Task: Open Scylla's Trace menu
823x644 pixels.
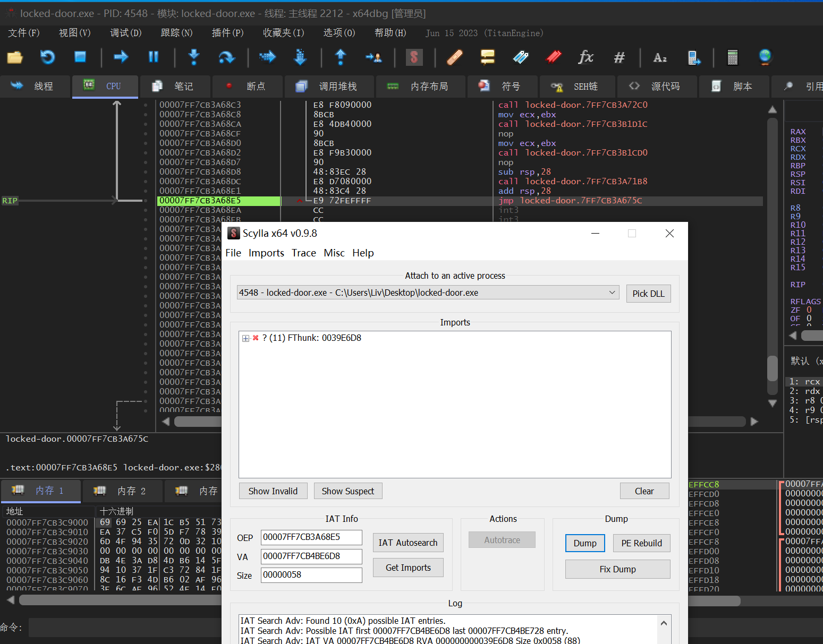Action: click(304, 253)
